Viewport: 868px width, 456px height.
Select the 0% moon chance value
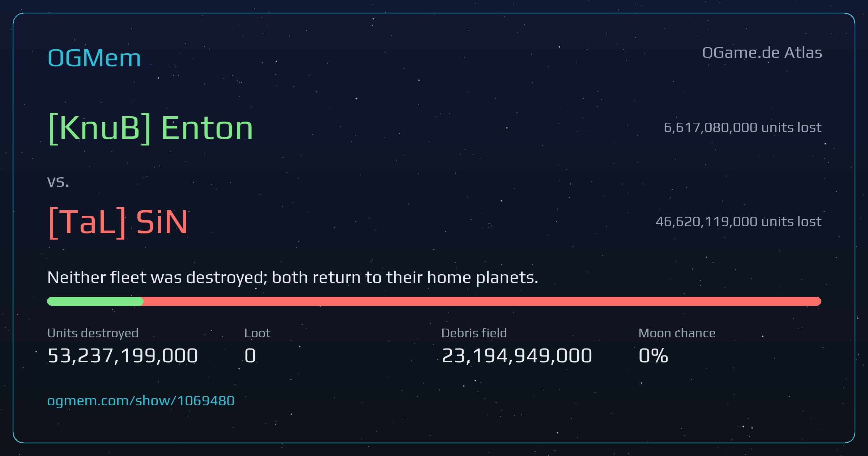click(653, 355)
